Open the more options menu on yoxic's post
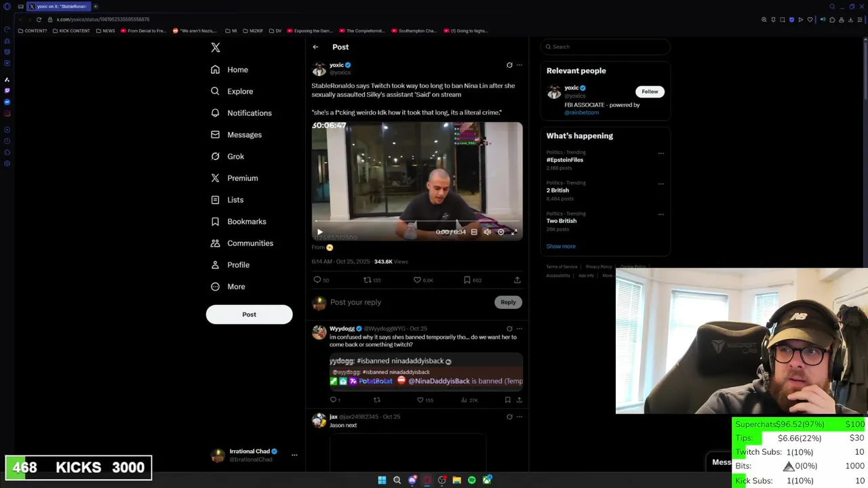The height and width of the screenshot is (488, 868). pos(519,65)
